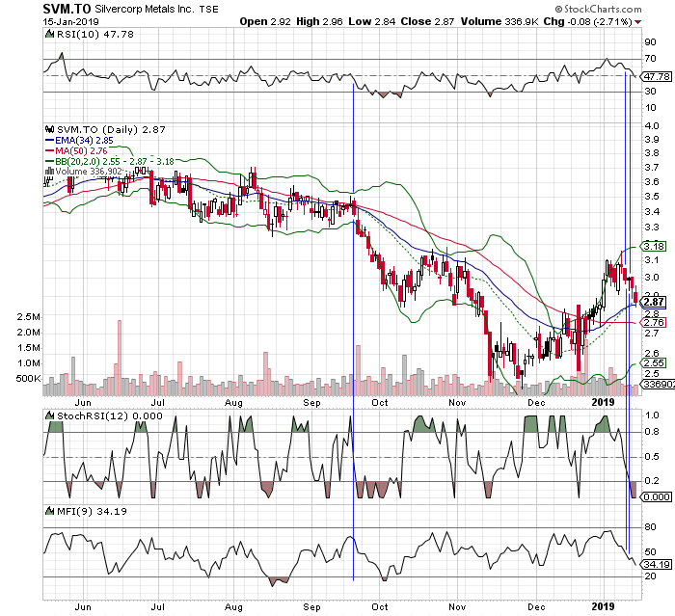675x616 pixels.
Task: Click the 0.000 StochRSI value tag
Action: [x=657, y=496]
